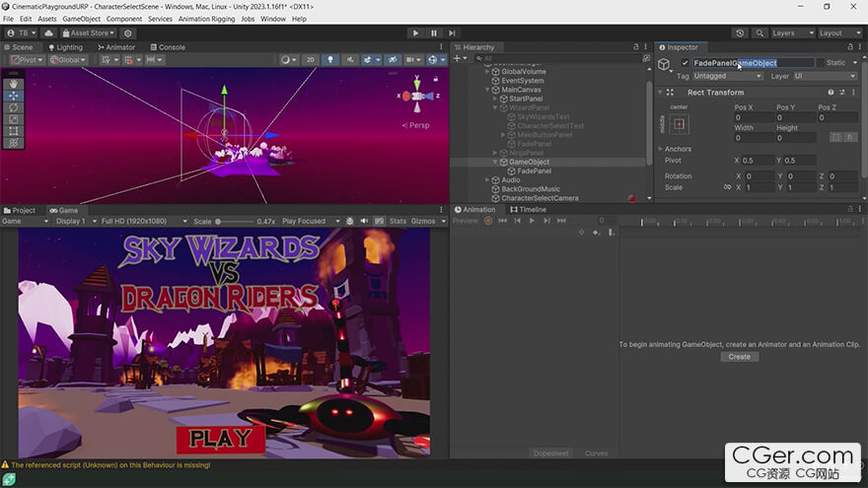The height and width of the screenshot is (488, 868).
Task: Click the Add keyframe icon in Animation
Action: tap(596, 233)
